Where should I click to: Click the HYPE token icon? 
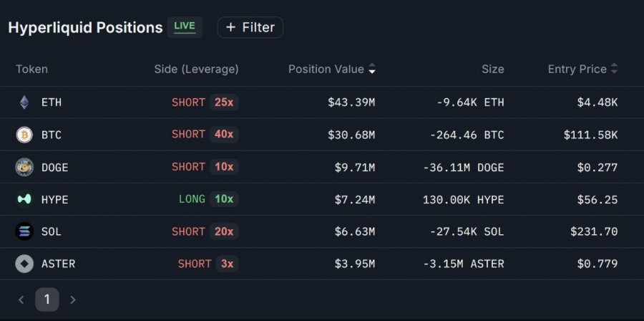tap(24, 199)
